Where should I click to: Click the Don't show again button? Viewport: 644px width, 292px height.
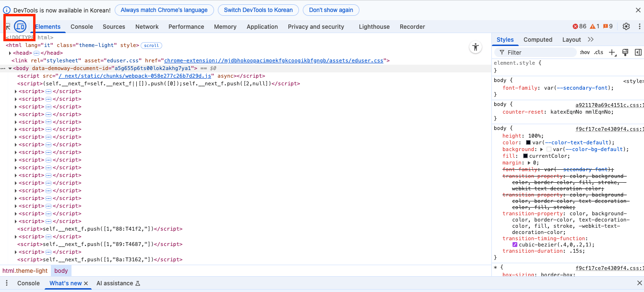pos(331,10)
